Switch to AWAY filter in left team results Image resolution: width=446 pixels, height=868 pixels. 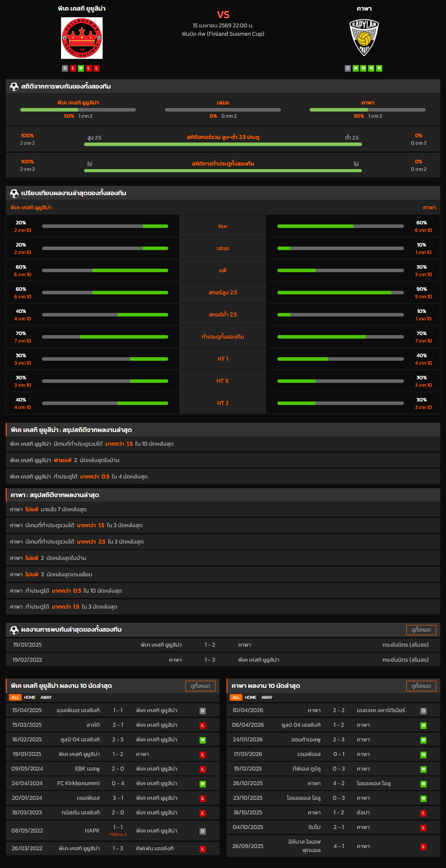click(46, 698)
